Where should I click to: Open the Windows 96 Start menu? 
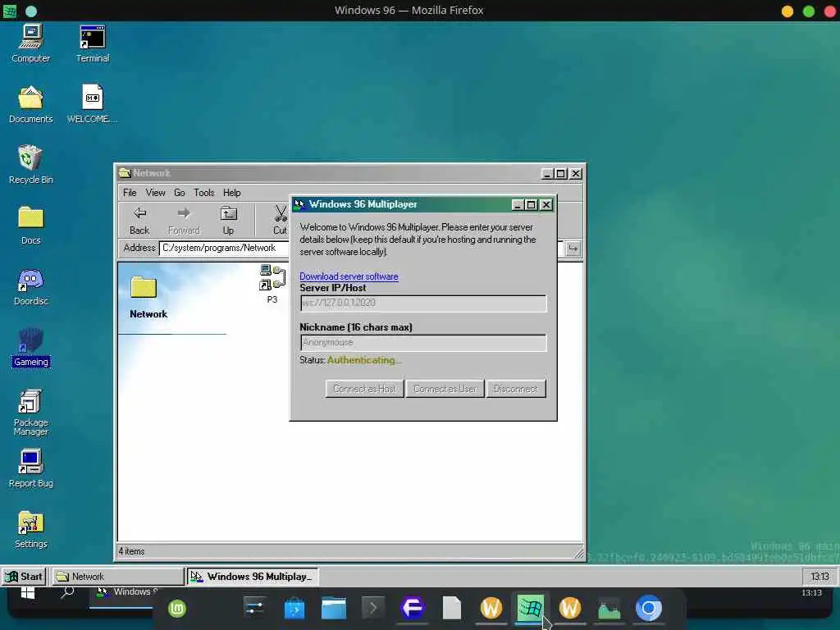[24, 577]
